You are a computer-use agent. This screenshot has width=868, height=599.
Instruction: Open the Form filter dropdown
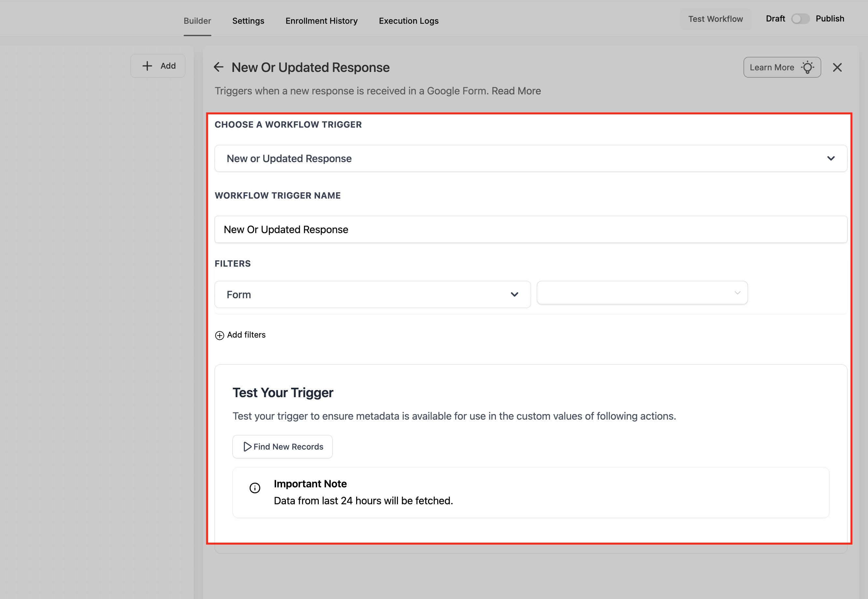[x=372, y=295]
